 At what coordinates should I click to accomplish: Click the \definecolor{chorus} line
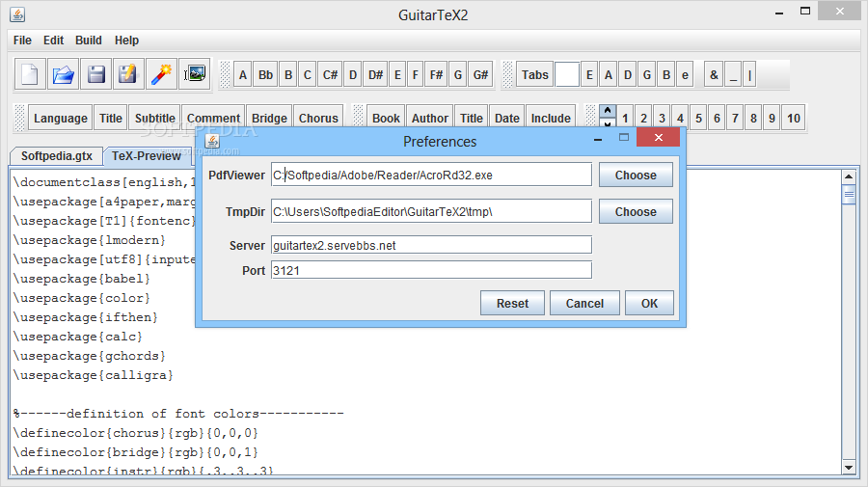[136, 433]
